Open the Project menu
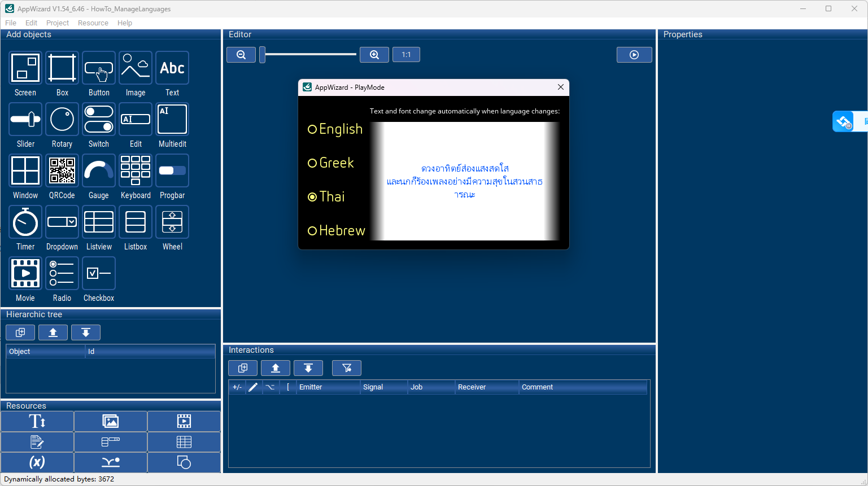Screen dimensions: 868x486 (58, 23)
